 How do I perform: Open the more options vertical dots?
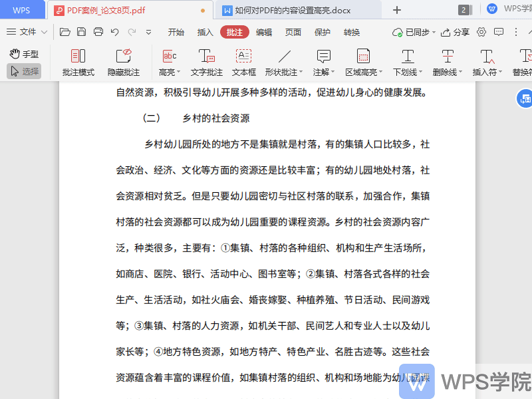pyautogui.click(x=516, y=32)
